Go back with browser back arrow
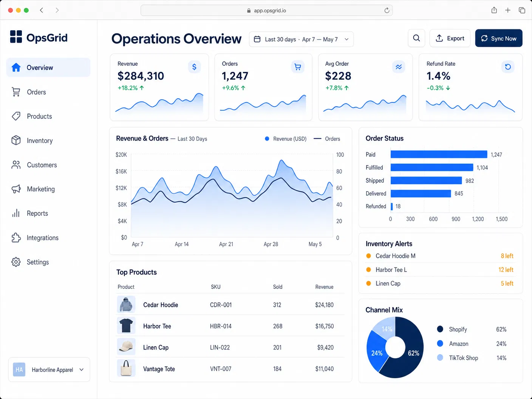Screen dimensions: 532x399 [x=42, y=10]
